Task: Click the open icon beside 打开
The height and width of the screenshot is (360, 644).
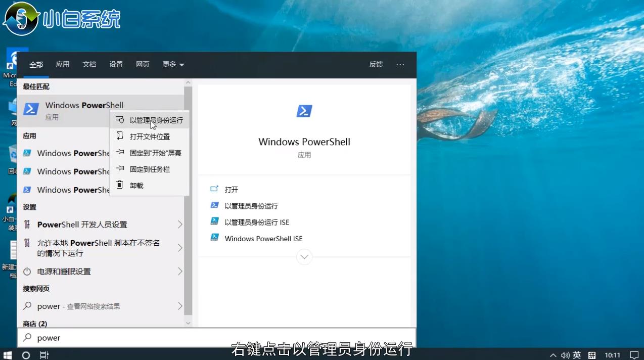Action: click(214, 189)
